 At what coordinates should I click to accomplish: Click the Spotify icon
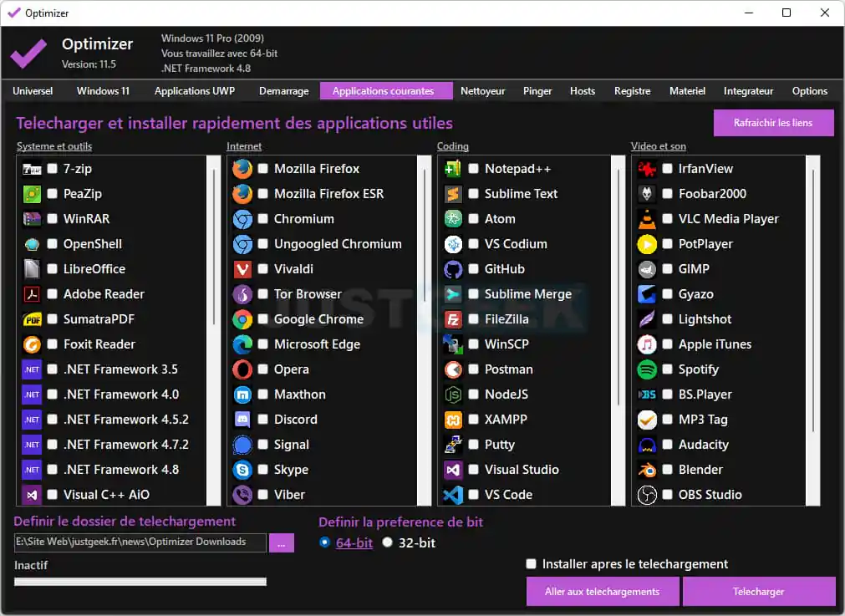(x=647, y=369)
